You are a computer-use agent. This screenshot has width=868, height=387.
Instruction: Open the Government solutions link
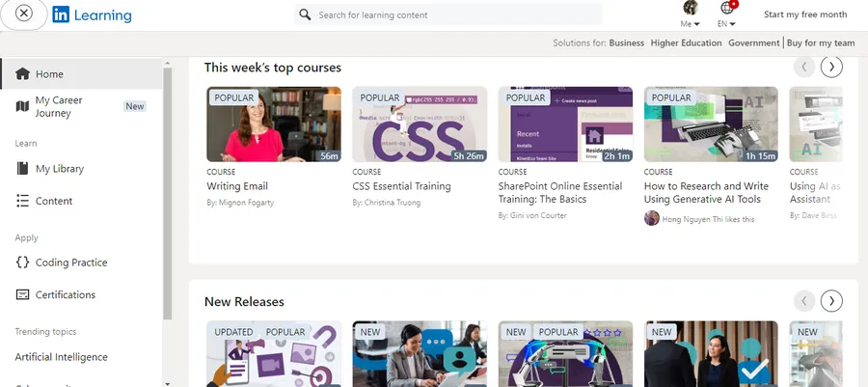coord(754,42)
